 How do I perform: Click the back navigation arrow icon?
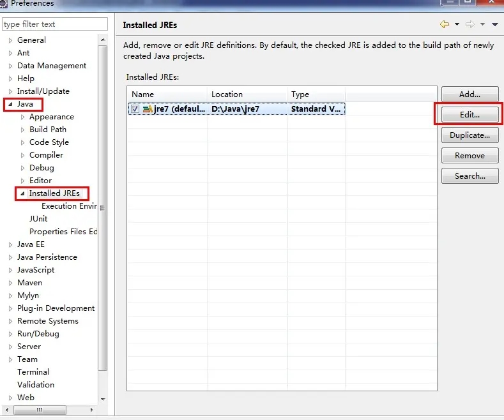445,25
